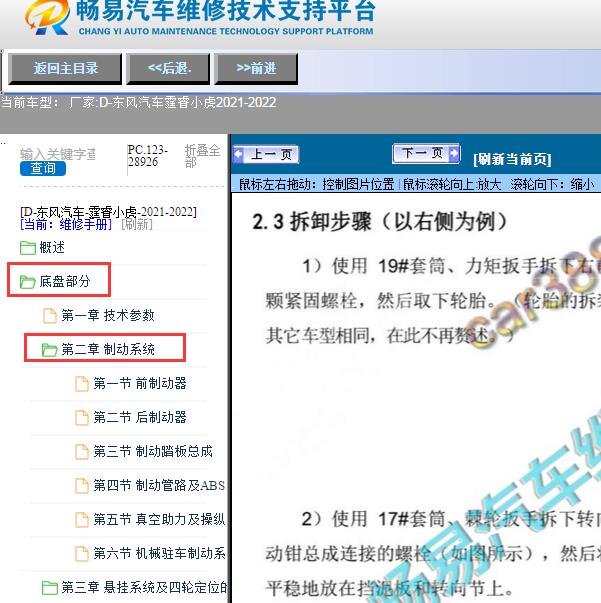Select 第二章 制动系统 label
This screenshot has height=603, width=601.
108,349
